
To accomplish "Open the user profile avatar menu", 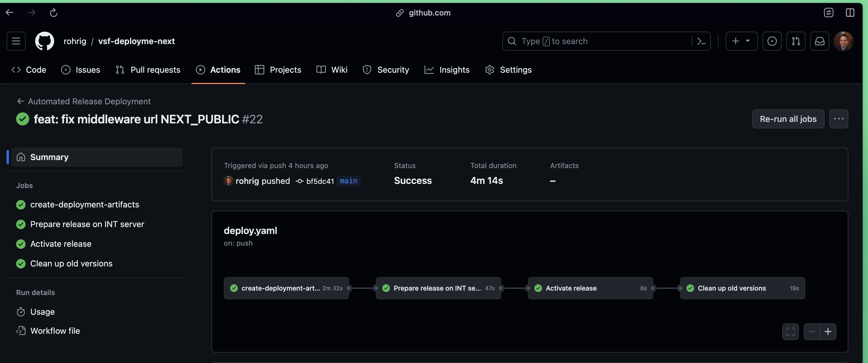I will pos(843,41).
